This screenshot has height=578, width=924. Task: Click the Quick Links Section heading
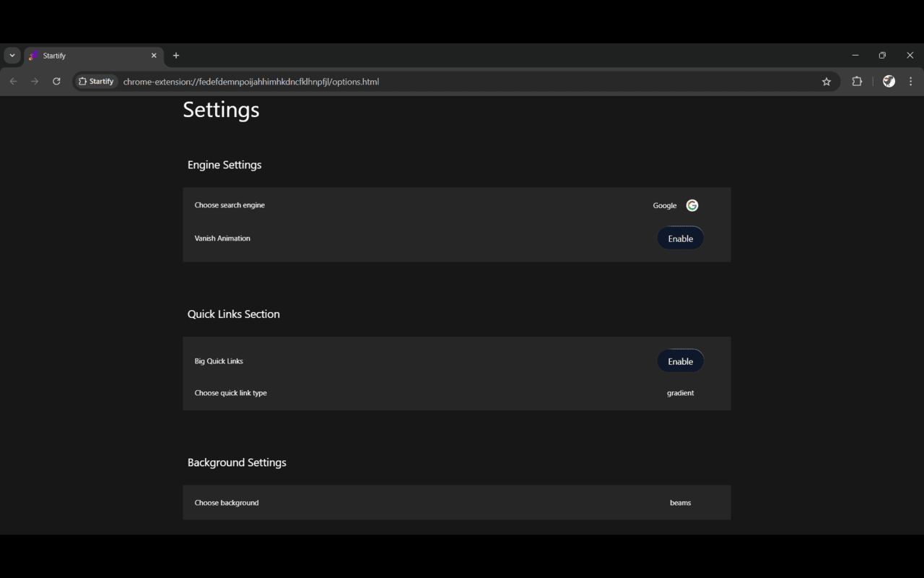point(234,314)
